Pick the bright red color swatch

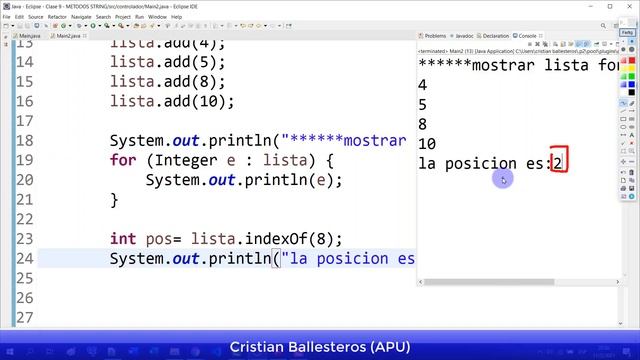click(x=632, y=60)
